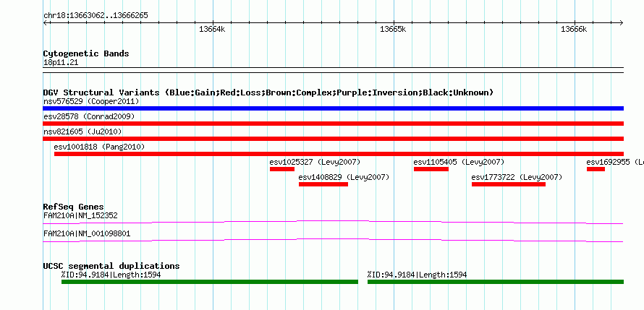Click the 18p11.21 band label

(x=60, y=63)
